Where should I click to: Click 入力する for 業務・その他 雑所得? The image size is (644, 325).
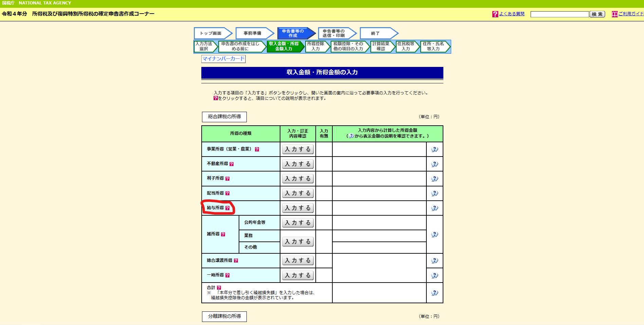pyautogui.click(x=298, y=242)
